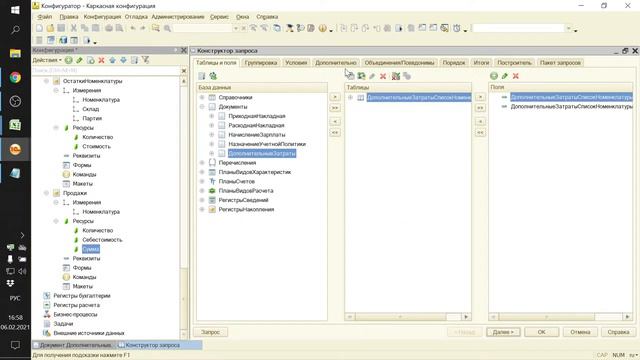Click the Open file toolbar icon
The image size is (640, 360).
(50, 28)
